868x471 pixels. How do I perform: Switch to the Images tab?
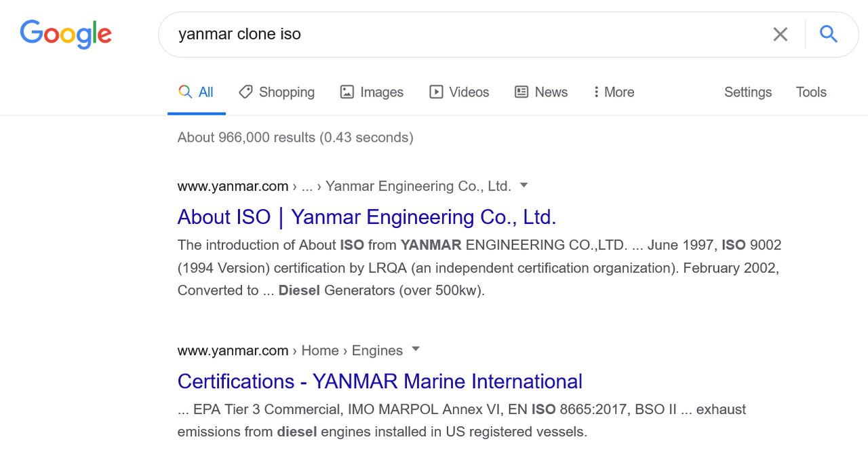(381, 92)
